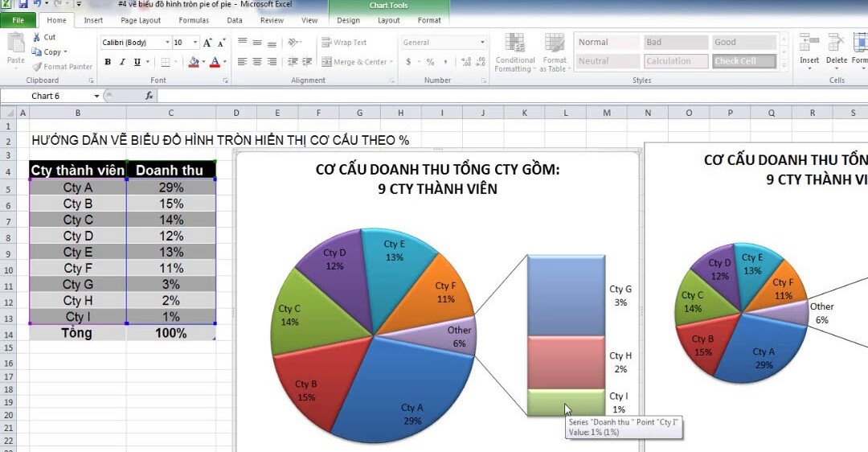Select the Format Painter brush
The width and height of the screenshot is (868, 452).
(36, 67)
